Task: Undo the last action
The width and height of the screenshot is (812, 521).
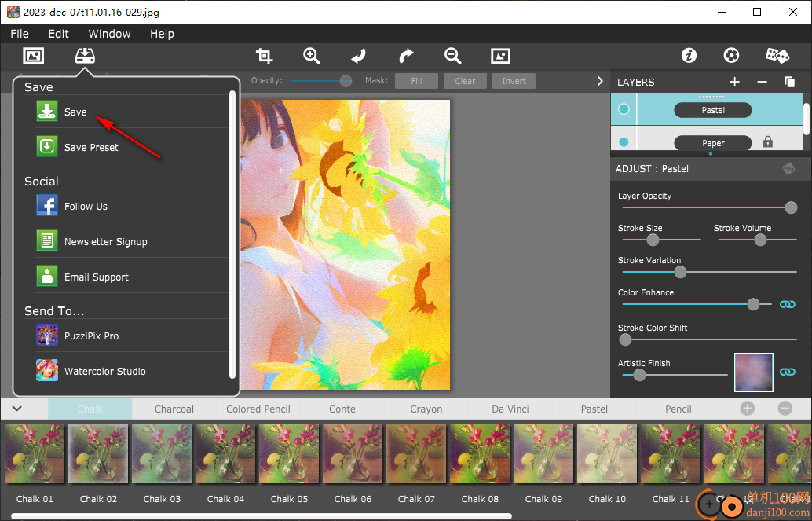Action: click(358, 56)
